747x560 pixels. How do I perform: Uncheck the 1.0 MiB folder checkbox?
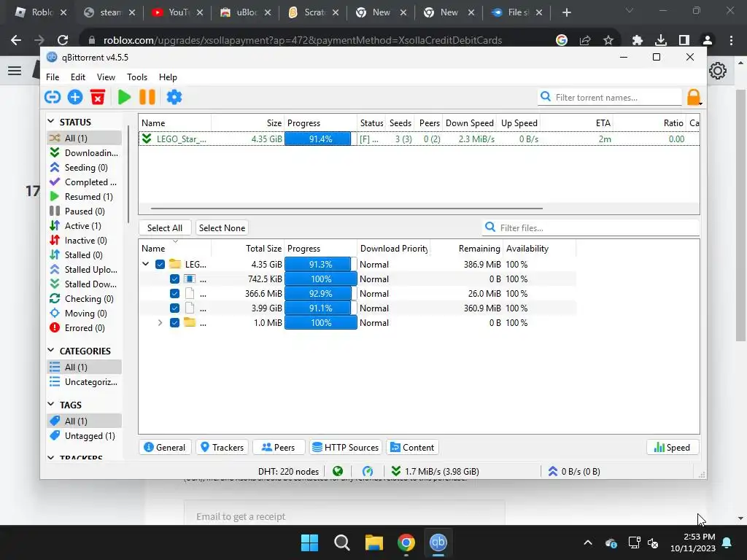point(175,323)
